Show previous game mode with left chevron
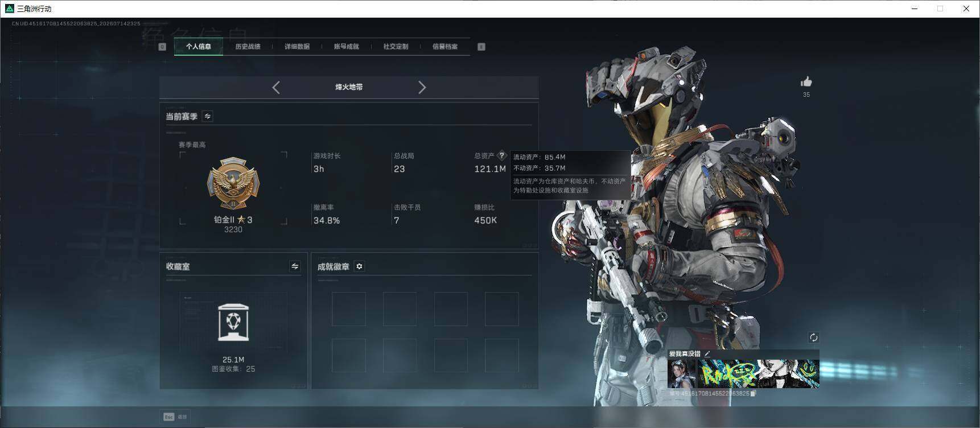 click(x=276, y=87)
